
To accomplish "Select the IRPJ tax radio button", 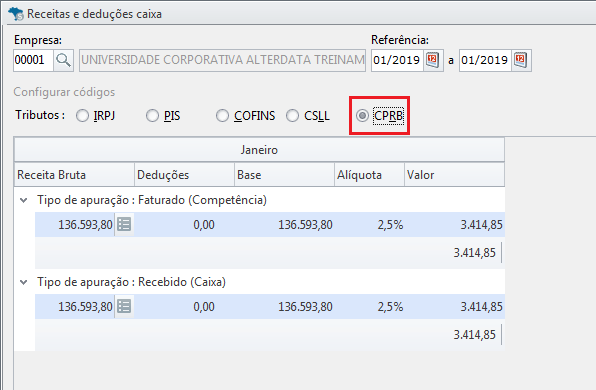I will 82,116.
